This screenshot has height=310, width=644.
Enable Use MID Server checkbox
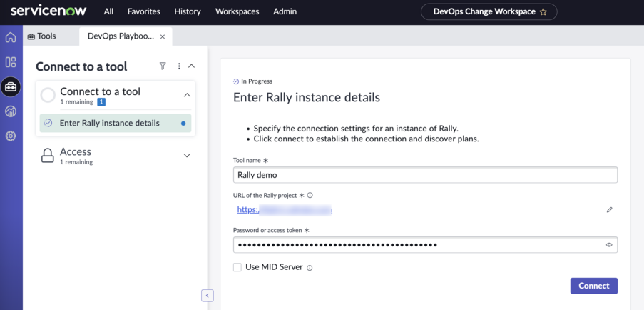(237, 267)
